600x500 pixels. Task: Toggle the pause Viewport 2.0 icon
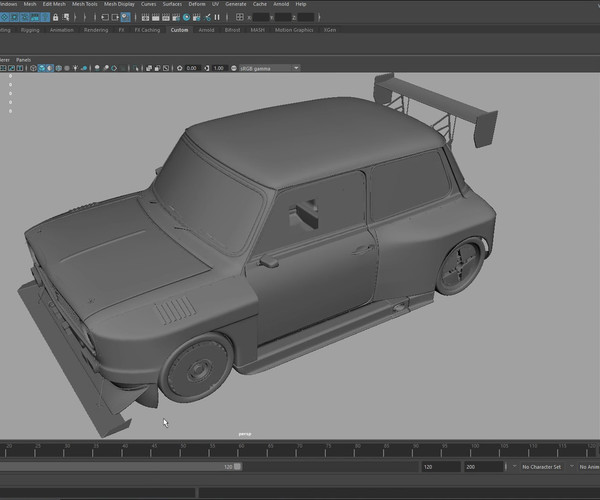tap(217, 17)
